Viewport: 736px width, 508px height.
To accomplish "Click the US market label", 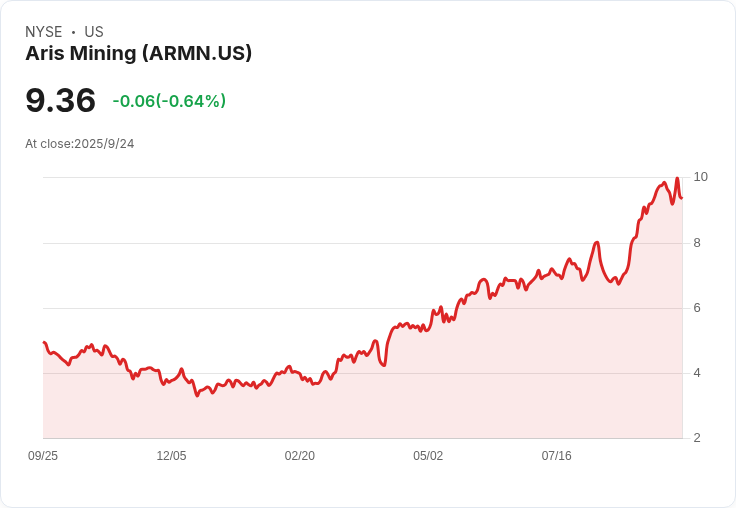I will pyautogui.click(x=94, y=31).
